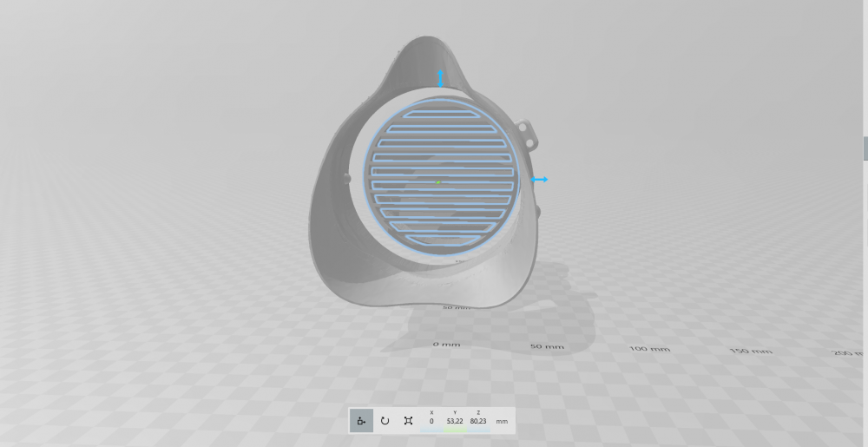Activate the Scale tool icon
The height and width of the screenshot is (447, 868).
[x=408, y=421]
